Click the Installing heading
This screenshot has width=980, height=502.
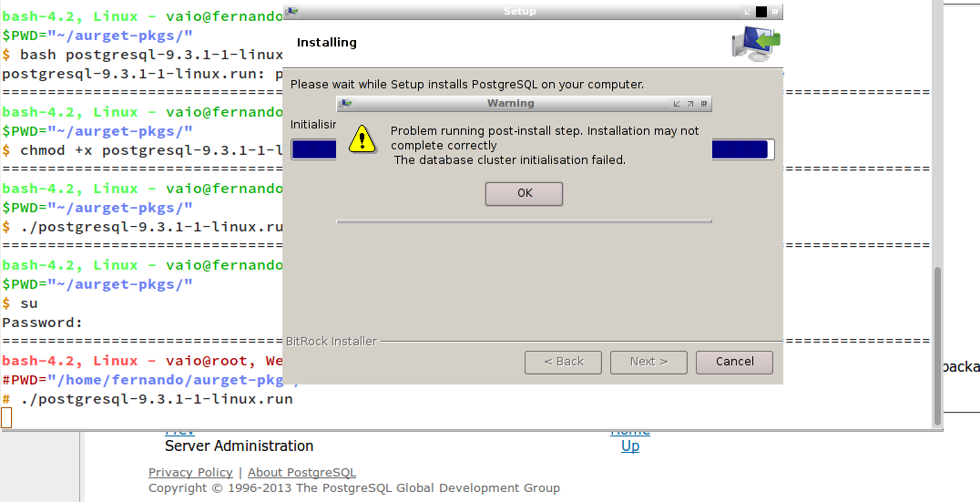click(326, 43)
